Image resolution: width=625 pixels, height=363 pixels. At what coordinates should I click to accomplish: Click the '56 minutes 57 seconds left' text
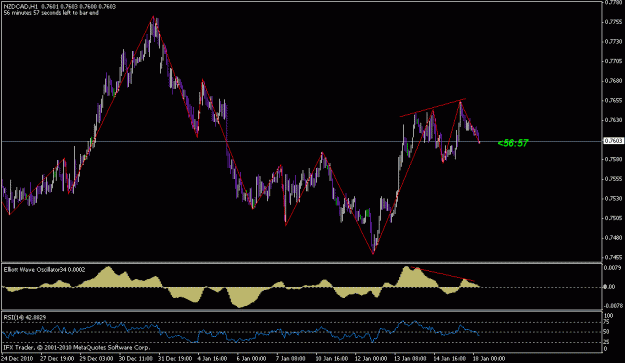[51, 13]
